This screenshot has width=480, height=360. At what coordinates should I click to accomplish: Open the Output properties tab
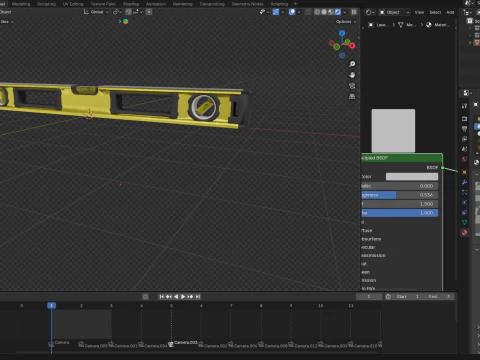(464, 129)
